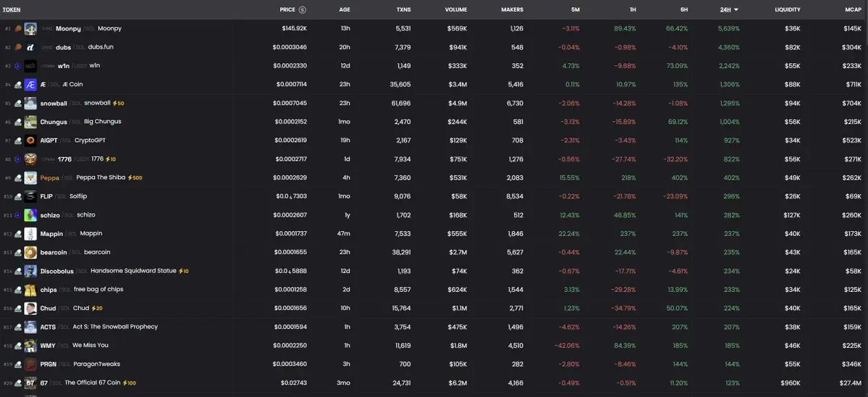Select the Chud token avatar

[30, 309]
